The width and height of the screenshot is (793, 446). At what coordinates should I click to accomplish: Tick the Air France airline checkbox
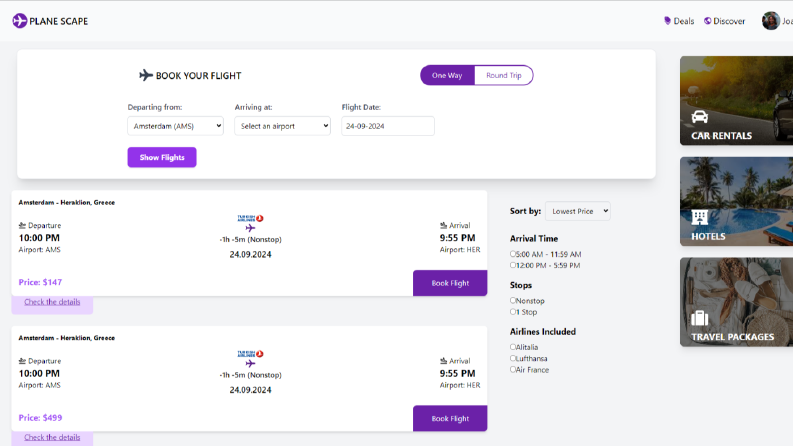click(x=513, y=370)
